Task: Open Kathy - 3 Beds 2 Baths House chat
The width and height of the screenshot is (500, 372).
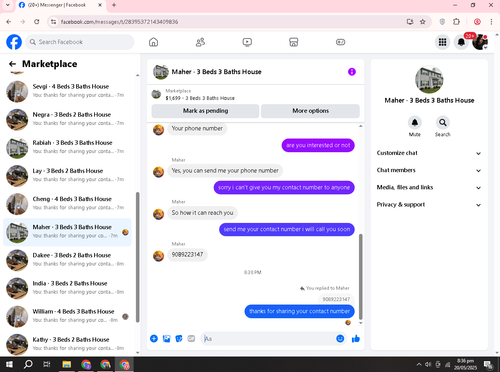Action: coord(67,344)
